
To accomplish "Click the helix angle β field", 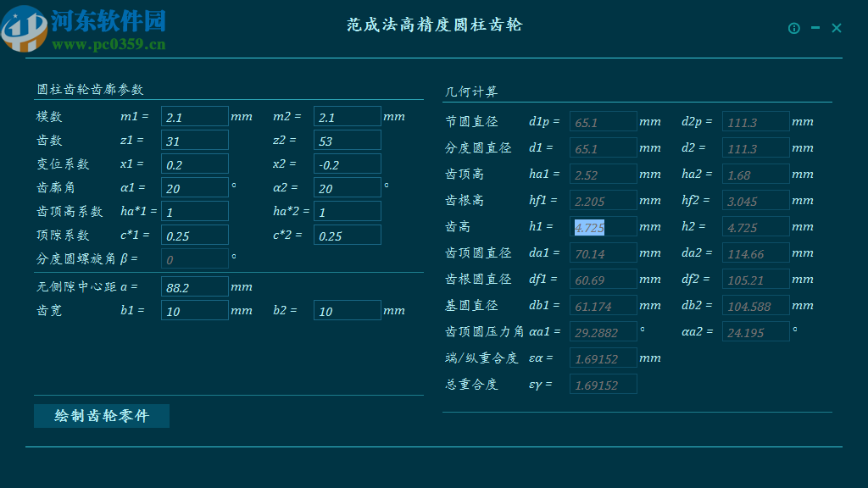I will [195, 259].
